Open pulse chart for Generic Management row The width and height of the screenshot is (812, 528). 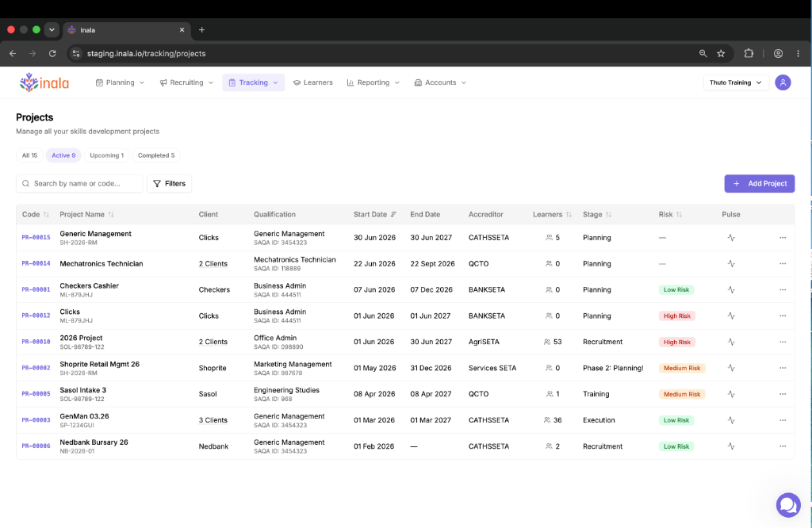coord(730,238)
